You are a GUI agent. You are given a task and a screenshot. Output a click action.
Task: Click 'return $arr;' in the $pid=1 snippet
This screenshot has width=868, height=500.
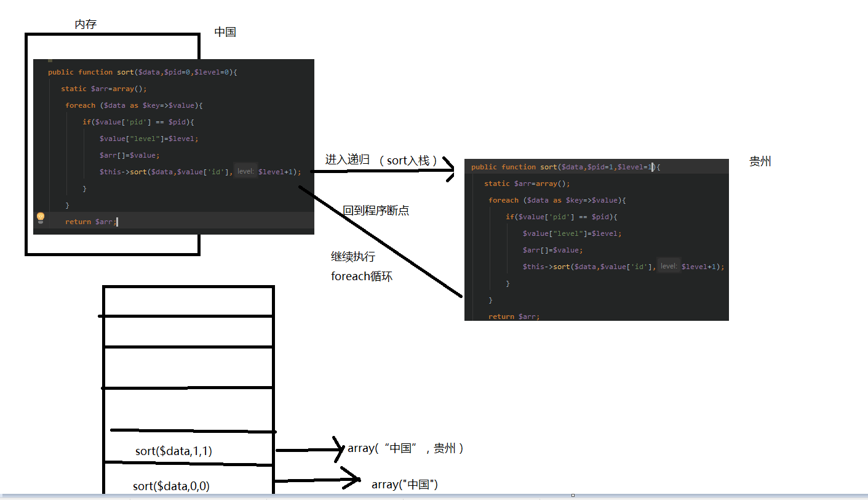[514, 317]
